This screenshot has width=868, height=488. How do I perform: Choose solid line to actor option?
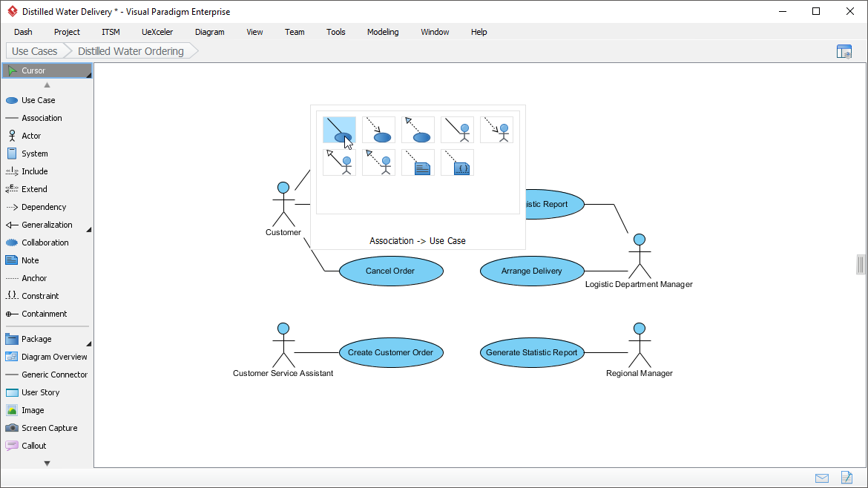tap(457, 130)
